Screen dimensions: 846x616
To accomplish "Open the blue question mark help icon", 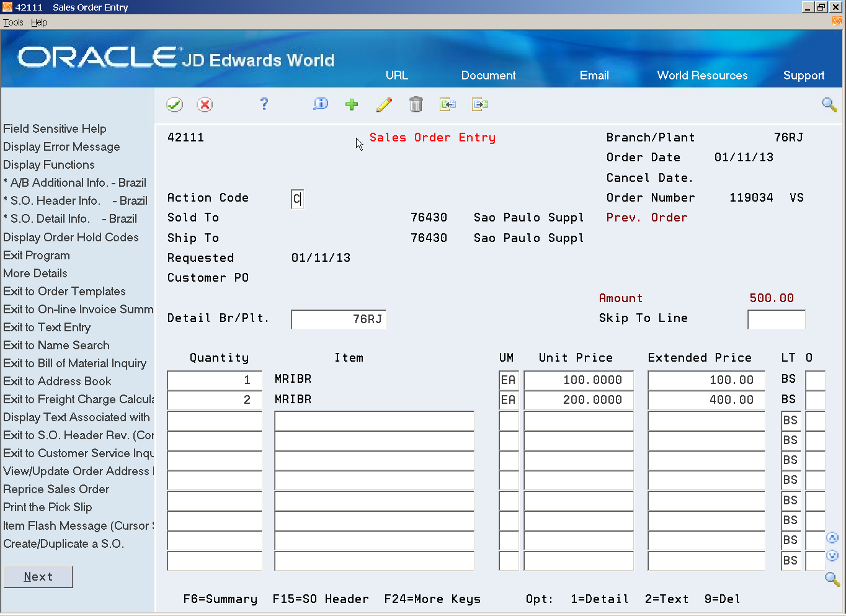I will pyautogui.click(x=264, y=104).
